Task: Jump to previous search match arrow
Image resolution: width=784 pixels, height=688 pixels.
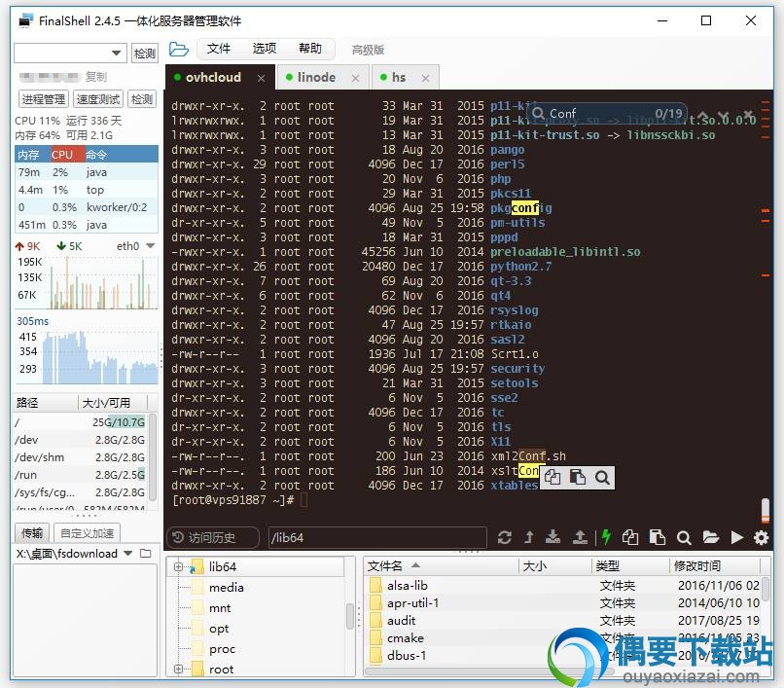Action: [703, 115]
